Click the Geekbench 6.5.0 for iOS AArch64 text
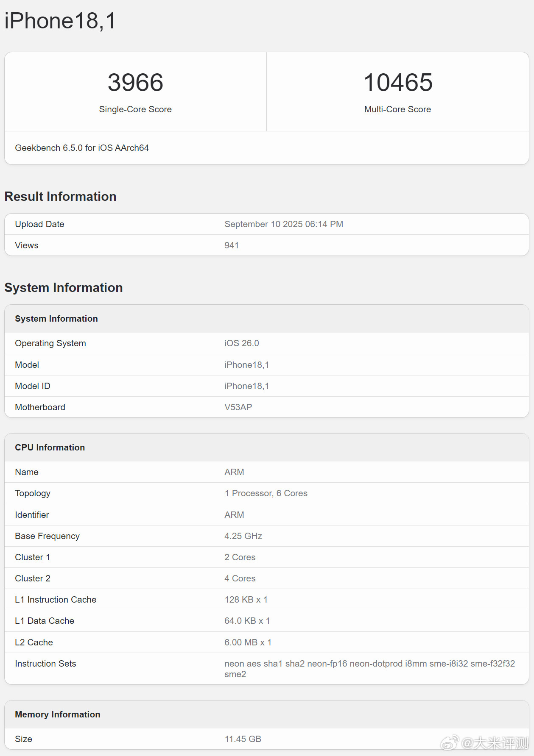This screenshot has height=756, width=534. pos(82,148)
